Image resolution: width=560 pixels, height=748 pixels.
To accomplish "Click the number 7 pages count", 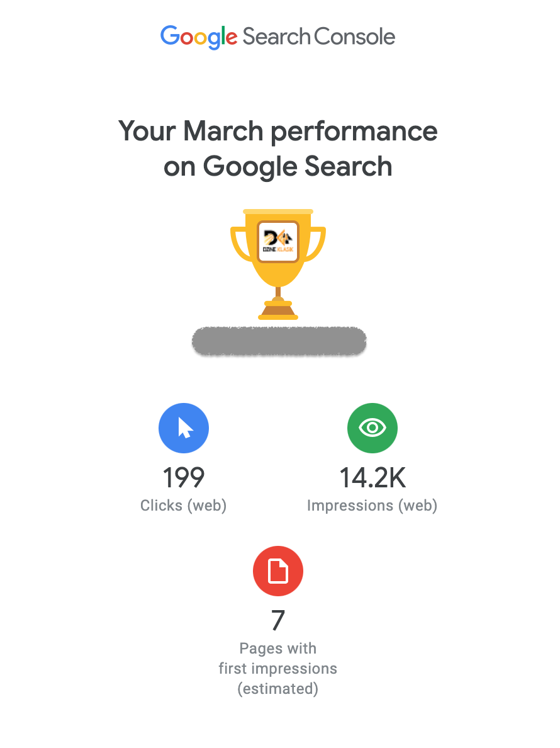I will 278,621.
